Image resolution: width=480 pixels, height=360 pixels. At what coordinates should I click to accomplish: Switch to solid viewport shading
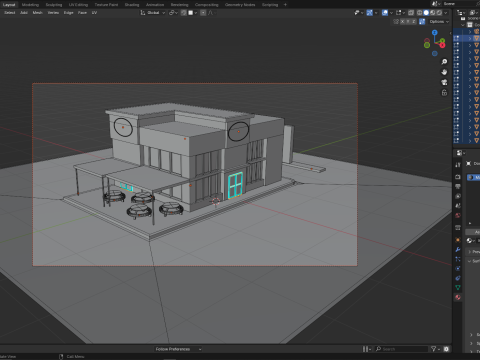(x=426, y=13)
